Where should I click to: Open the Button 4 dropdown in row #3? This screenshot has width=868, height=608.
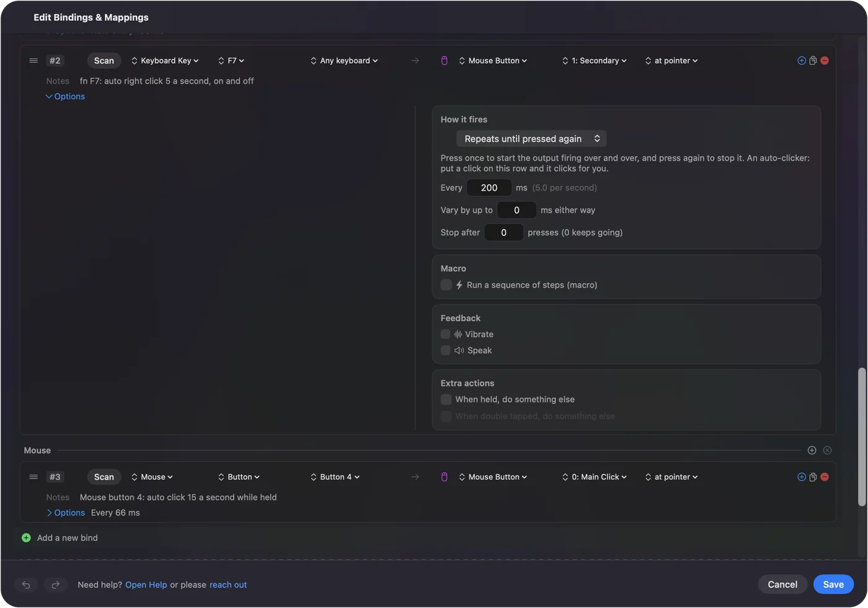click(x=335, y=477)
